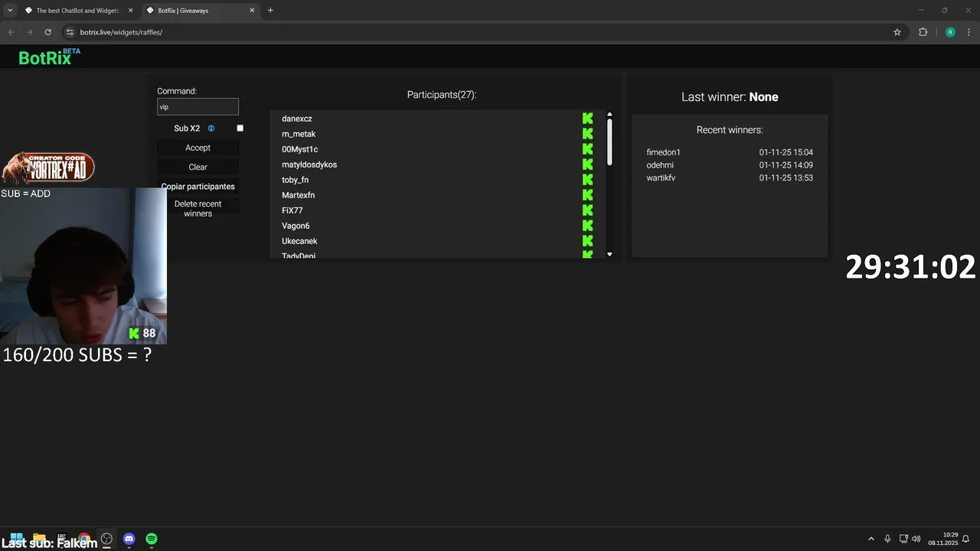View site information icon in address bar

point(70,32)
